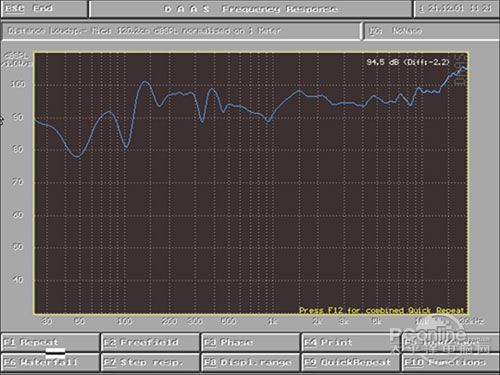
Task: Click the curve peak near 20 kHz
Action: tap(463, 68)
